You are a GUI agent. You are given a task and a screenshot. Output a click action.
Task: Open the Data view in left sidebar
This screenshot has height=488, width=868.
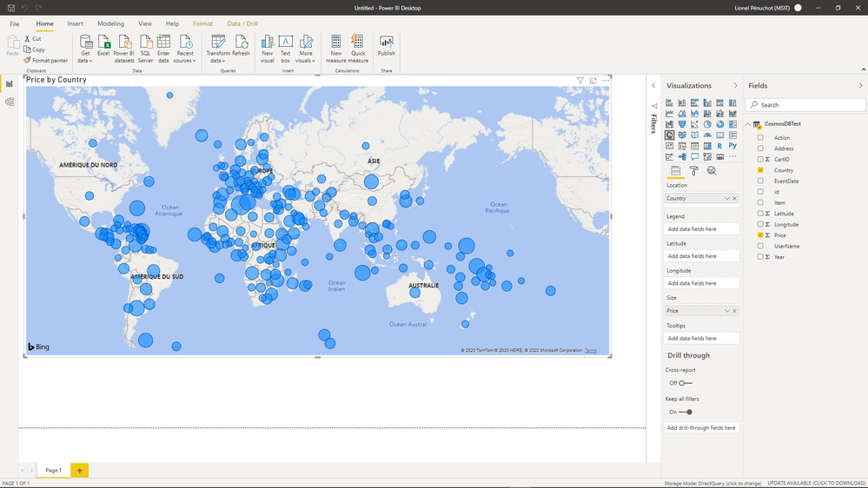pyautogui.click(x=10, y=102)
